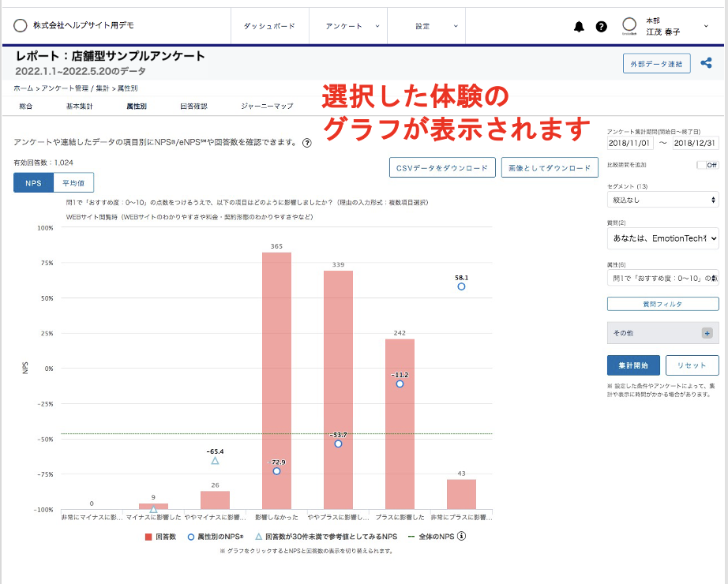Toggle 比較期間を追加 Off switch

pos(707,165)
